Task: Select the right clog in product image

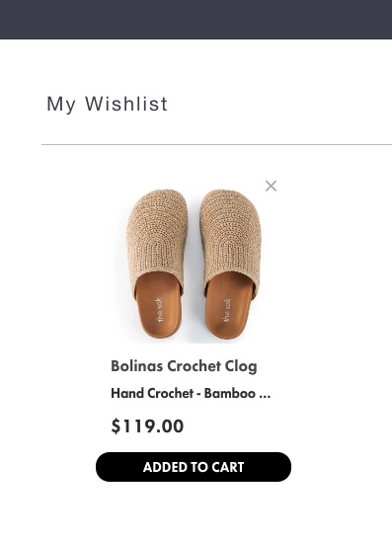Action: point(230,264)
